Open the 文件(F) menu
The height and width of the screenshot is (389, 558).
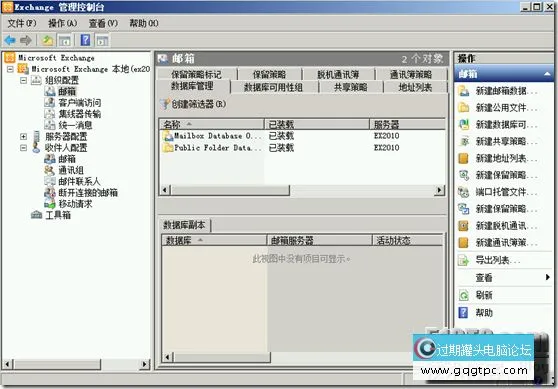point(22,23)
